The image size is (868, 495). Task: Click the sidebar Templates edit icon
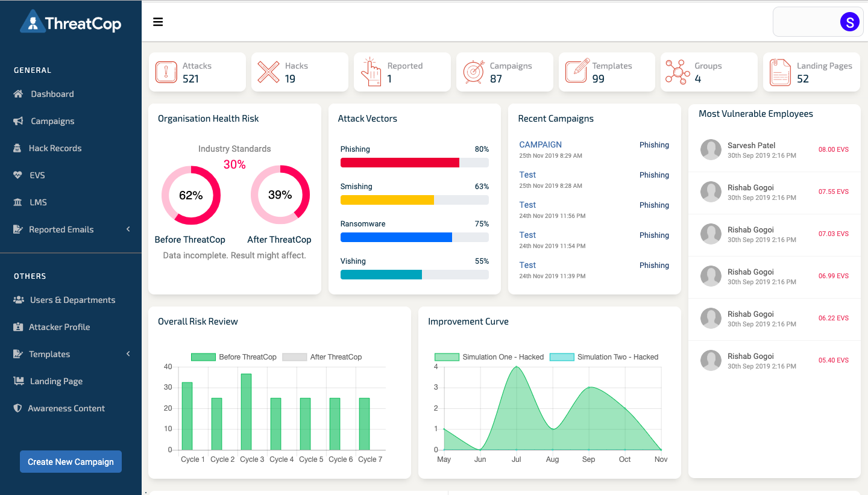click(17, 354)
